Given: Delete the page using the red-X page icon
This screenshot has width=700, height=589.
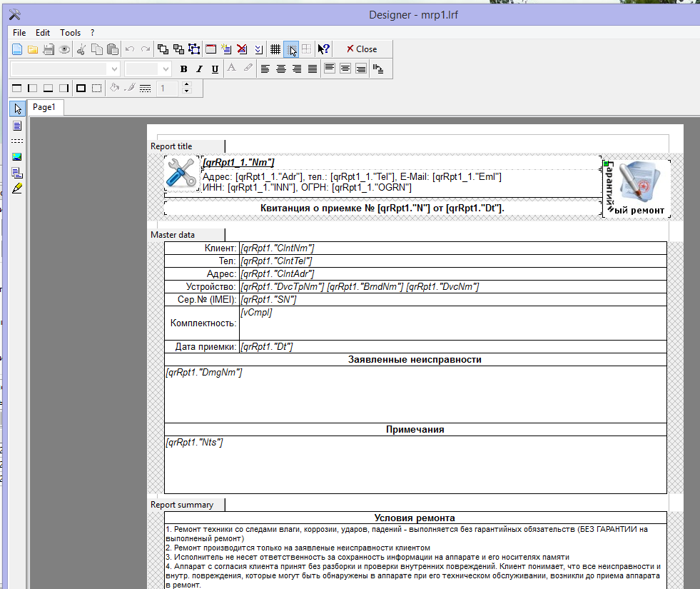Looking at the screenshot, I should (242, 49).
